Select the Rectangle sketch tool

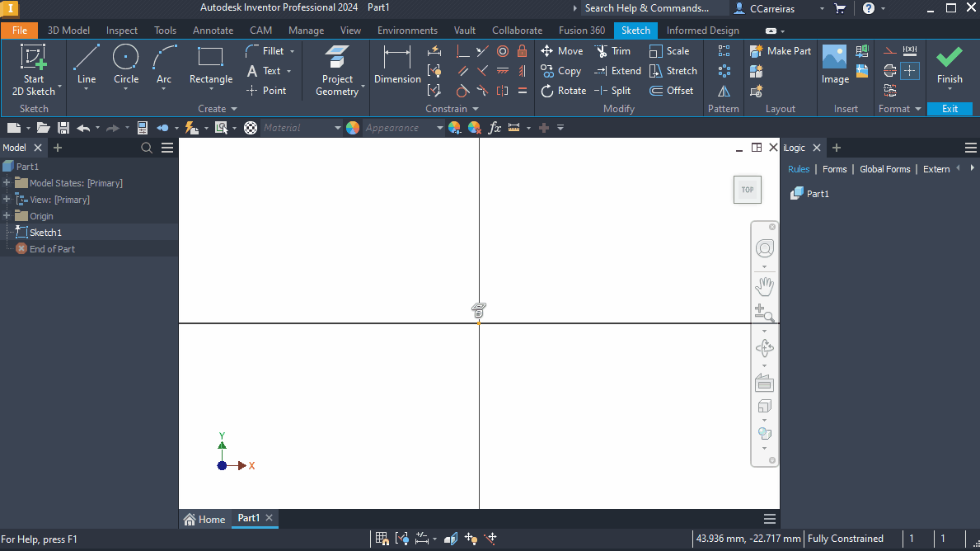[x=211, y=65]
